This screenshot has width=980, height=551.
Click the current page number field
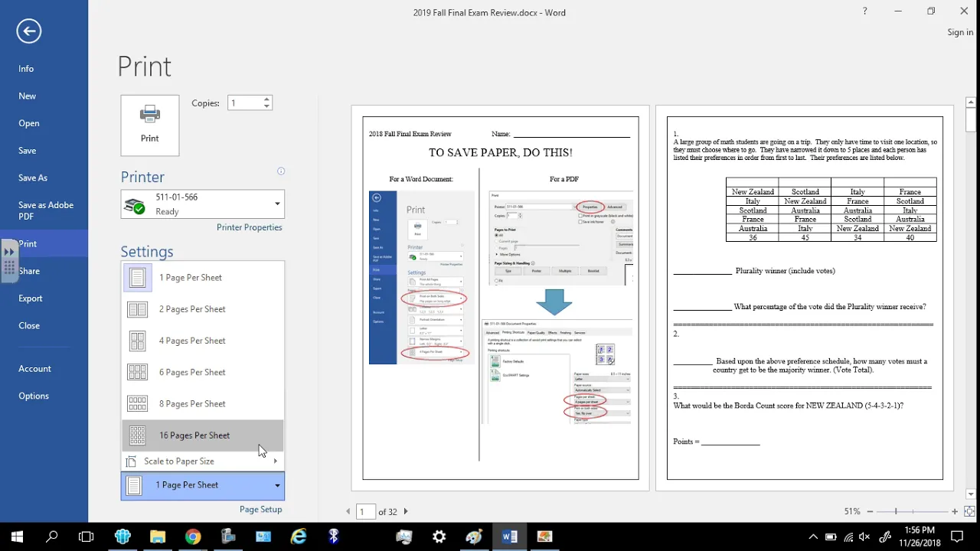tap(366, 511)
